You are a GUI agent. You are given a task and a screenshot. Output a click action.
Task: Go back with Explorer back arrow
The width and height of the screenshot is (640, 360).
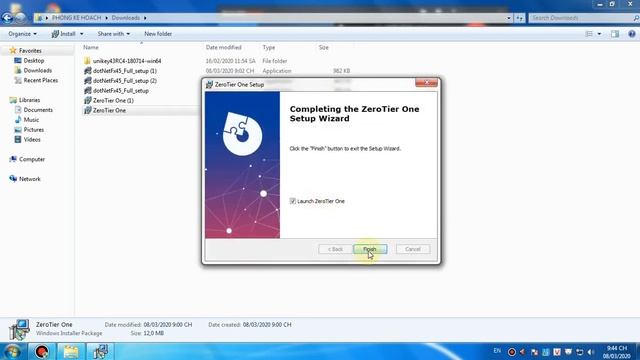click(7, 18)
